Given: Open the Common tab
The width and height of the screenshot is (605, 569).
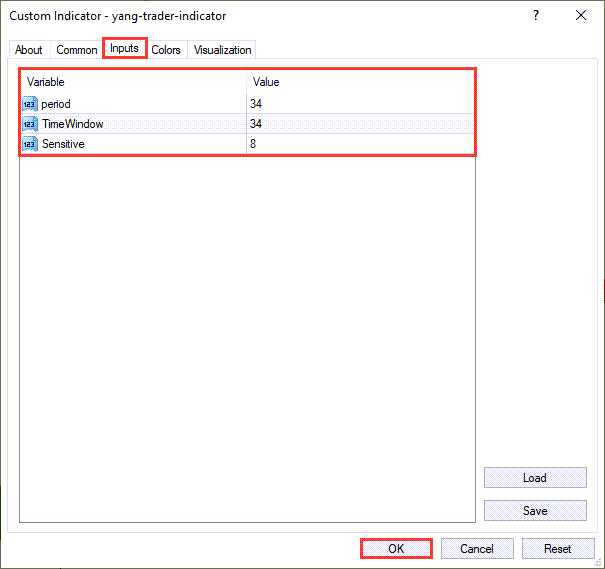Looking at the screenshot, I should (77, 50).
